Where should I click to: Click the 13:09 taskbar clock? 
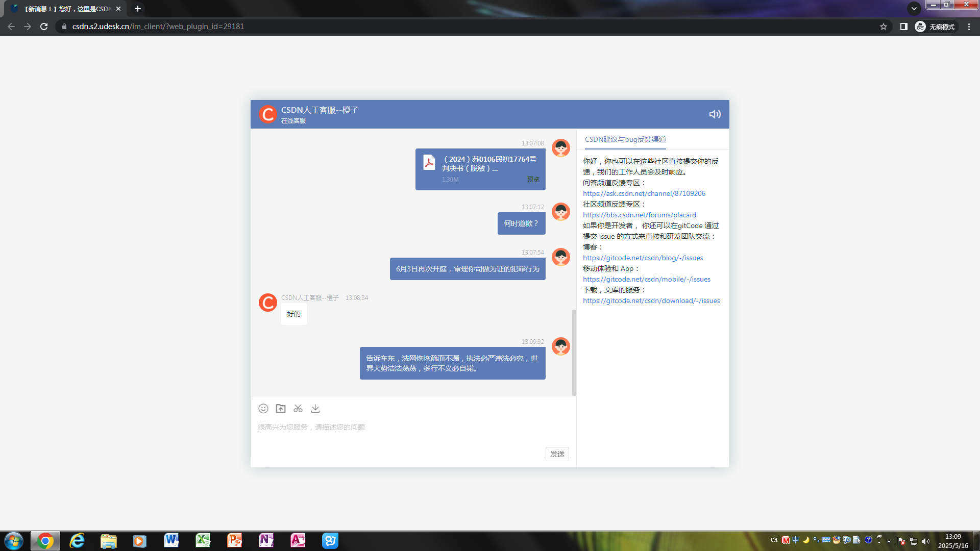click(x=953, y=541)
